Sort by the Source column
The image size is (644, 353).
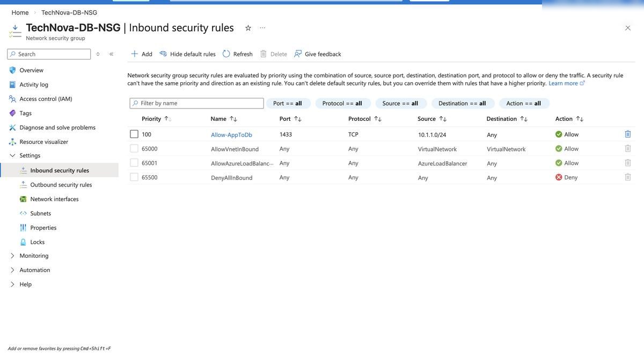coord(432,119)
